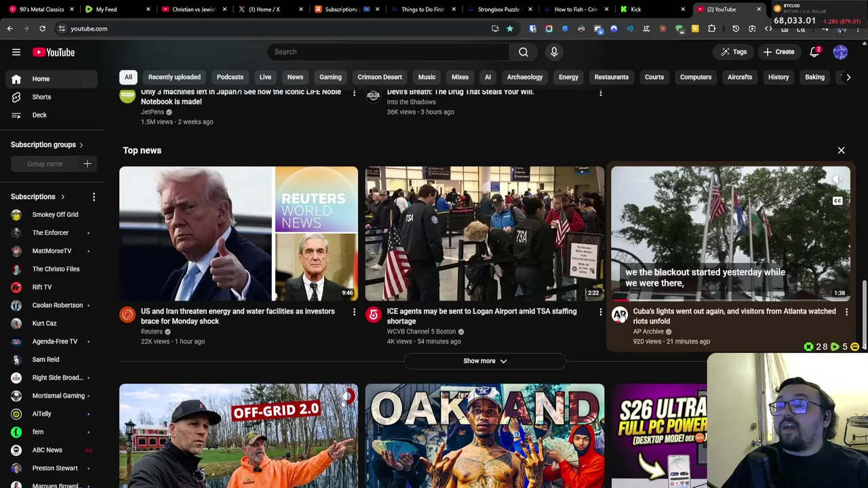
Task: Close the 90's Metal Classics tab
Action: point(71,9)
